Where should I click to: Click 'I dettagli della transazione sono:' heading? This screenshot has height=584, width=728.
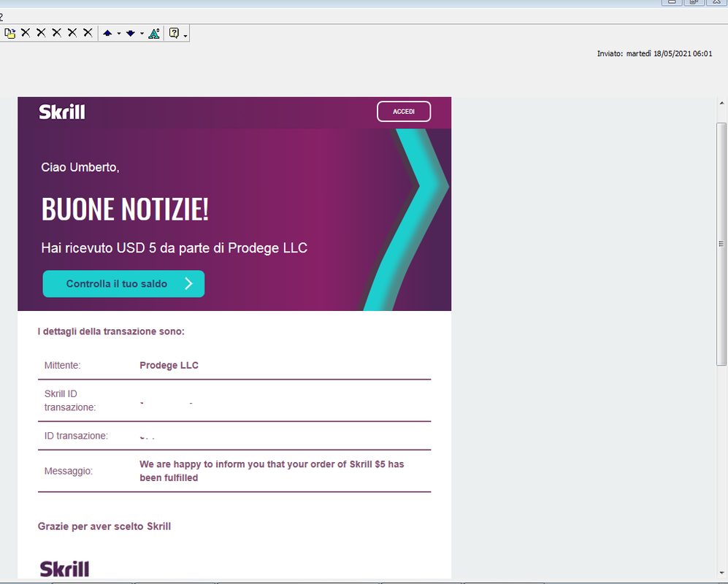coord(111,331)
